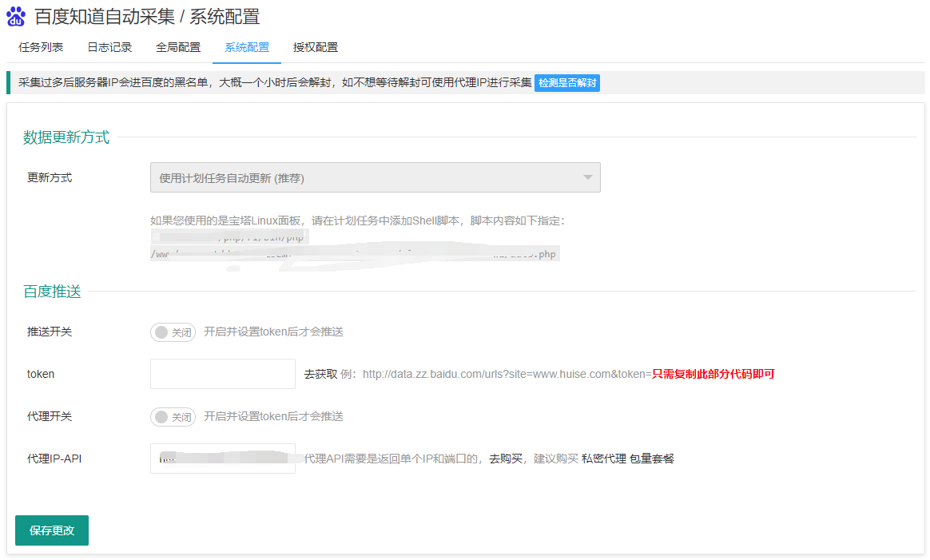Click the red text 只需复制此部分代码即可
This screenshot has width=930, height=560.
[713, 375]
